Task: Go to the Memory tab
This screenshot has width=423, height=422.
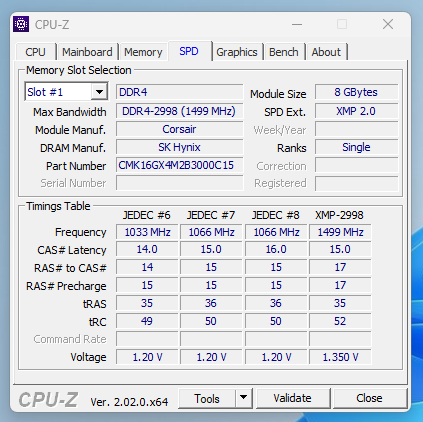Action: pos(143,52)
